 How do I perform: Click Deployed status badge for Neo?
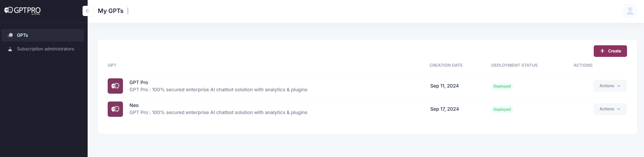pos(502,109)
